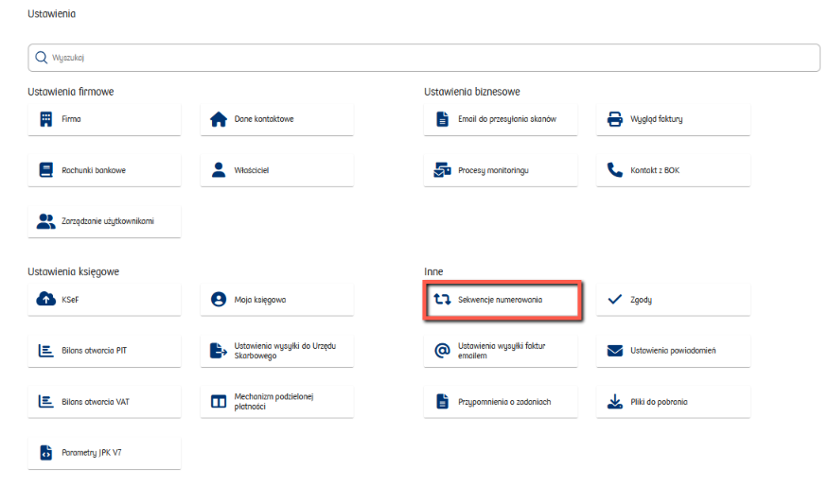This screenshot has width=829, height=504.
Task: Open Pliki do pobrania
Action: point(674,402)
